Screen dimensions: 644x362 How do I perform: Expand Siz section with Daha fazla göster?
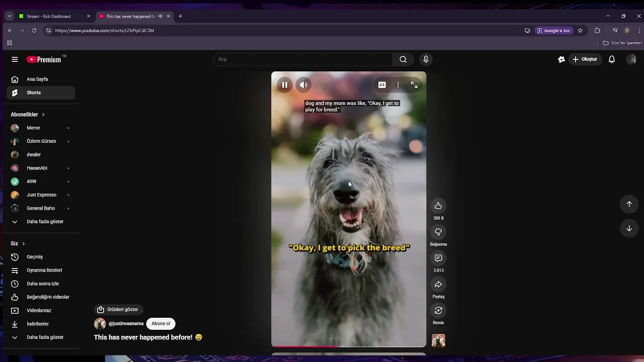tap(41, 337)
